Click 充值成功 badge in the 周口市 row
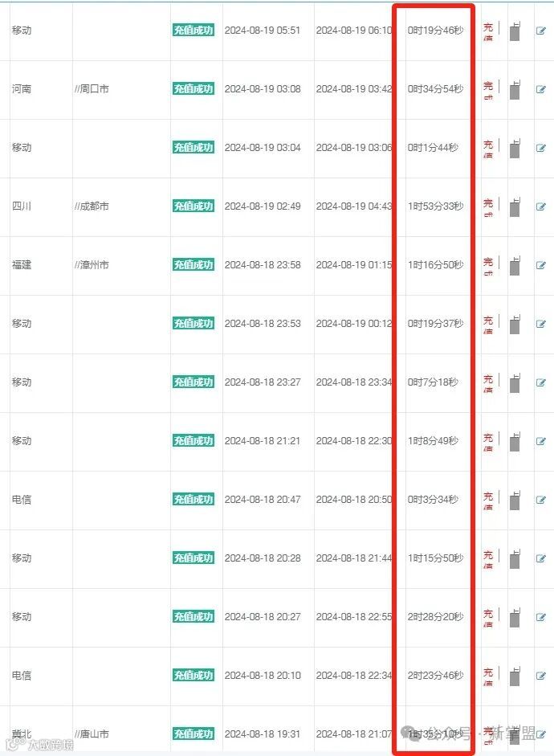Image resolution: width=554 pixels, height=756 pixels. (193, 89)
